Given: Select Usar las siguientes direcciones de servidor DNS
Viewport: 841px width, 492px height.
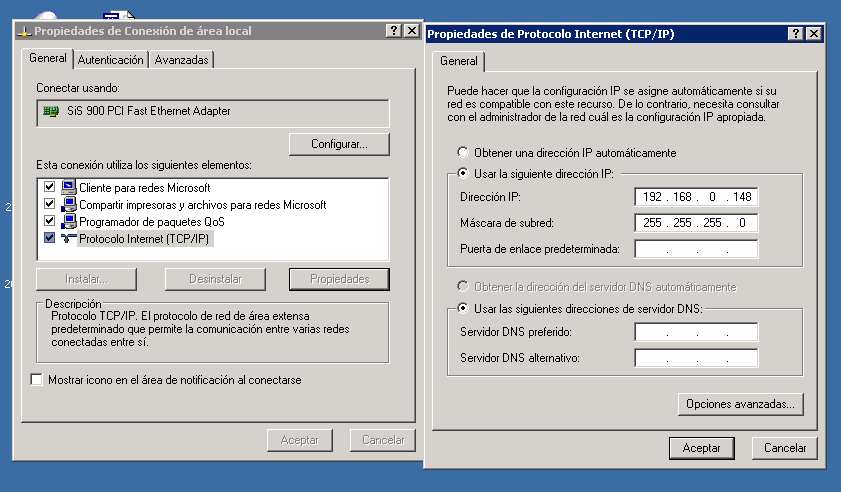Looking at the screenshot, I should 462,308.
